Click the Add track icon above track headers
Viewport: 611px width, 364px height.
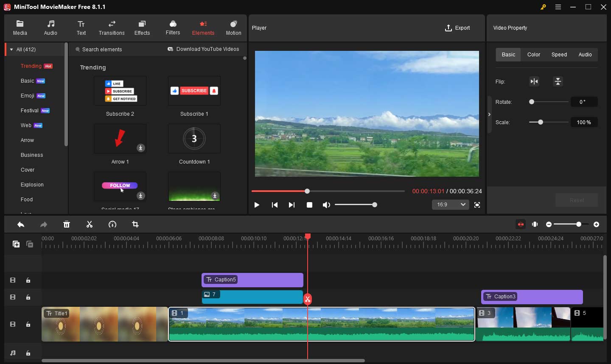[x=16, y=244]
